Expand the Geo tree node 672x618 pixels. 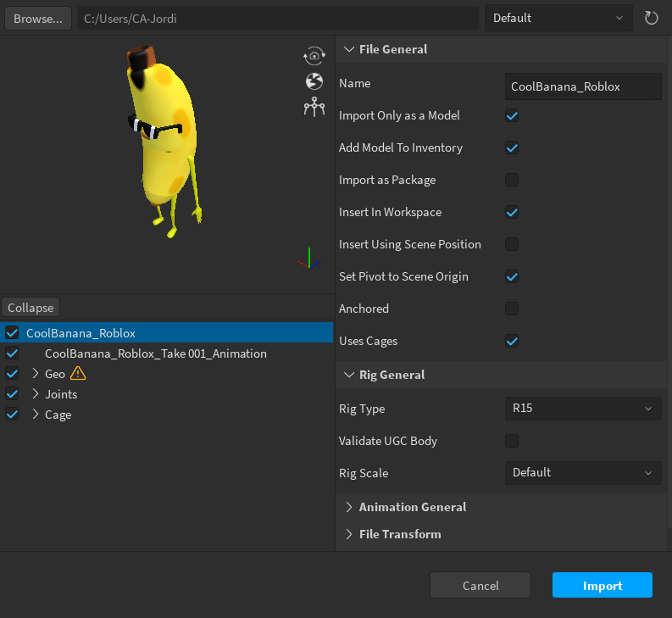(36, 374)
